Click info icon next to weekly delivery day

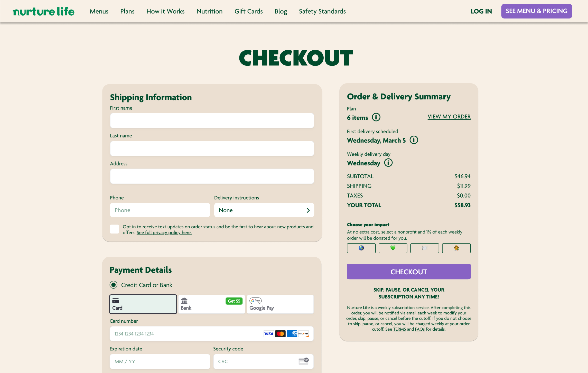click(388, 163)
